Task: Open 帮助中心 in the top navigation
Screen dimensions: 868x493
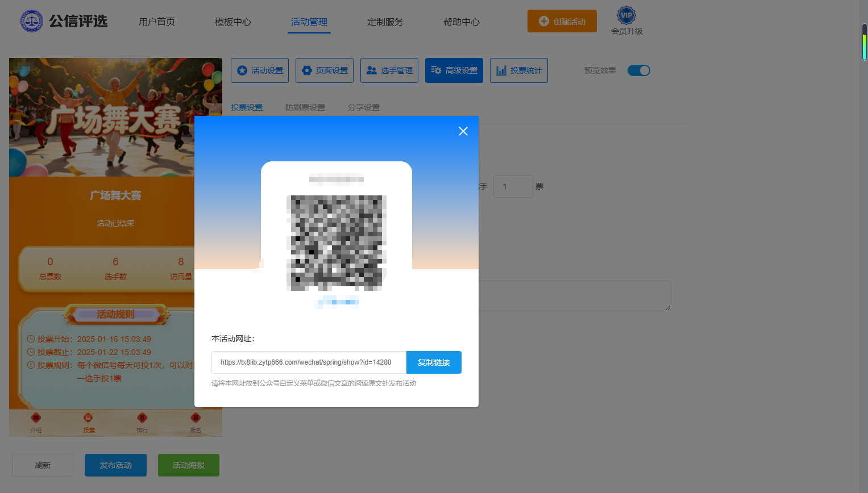Action: pos(462,22)
